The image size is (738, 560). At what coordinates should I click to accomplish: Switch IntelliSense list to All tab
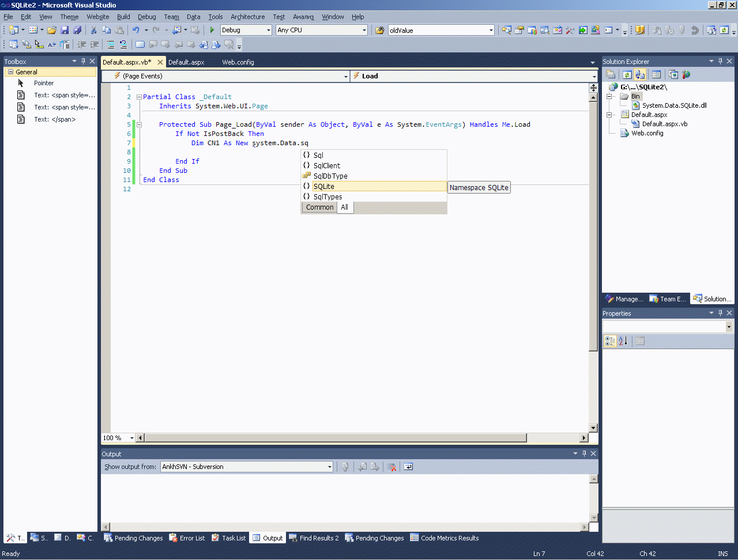344,207
